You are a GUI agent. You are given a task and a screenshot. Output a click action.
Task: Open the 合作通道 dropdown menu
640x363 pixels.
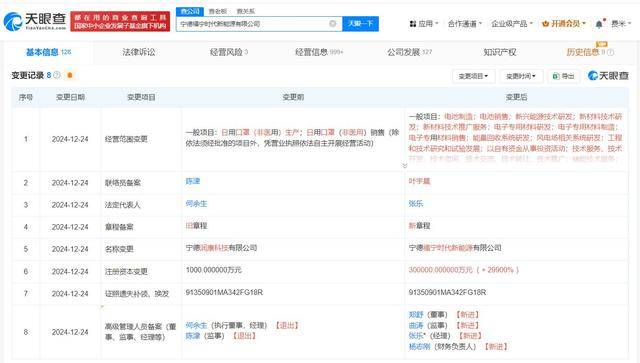click(x=464, y=24)
